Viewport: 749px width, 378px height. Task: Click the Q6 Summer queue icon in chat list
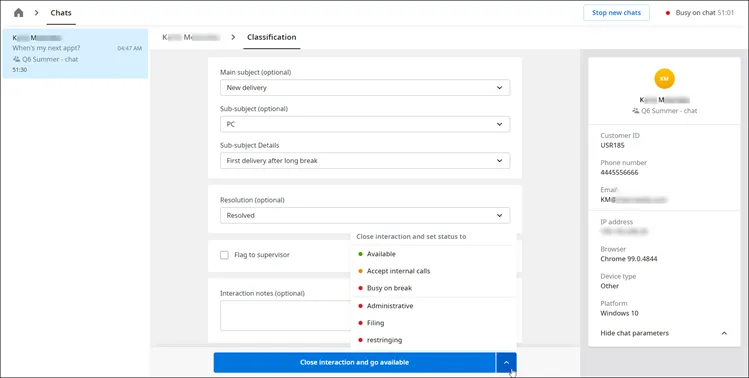click(x=16, y=59)
